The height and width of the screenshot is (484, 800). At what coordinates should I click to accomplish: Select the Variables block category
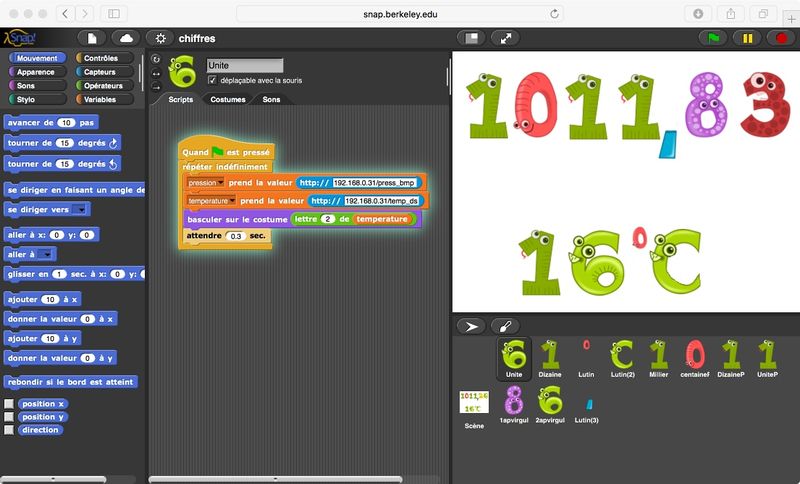click(105, 99)
